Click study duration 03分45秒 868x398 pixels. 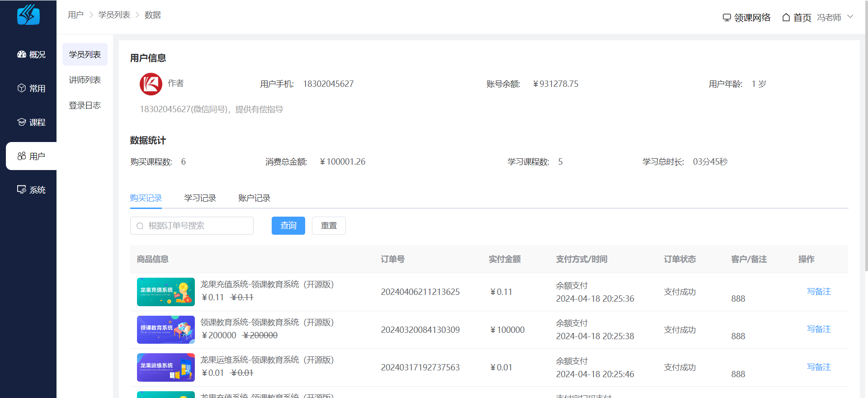pyautogui.click(x=710, y=162)
